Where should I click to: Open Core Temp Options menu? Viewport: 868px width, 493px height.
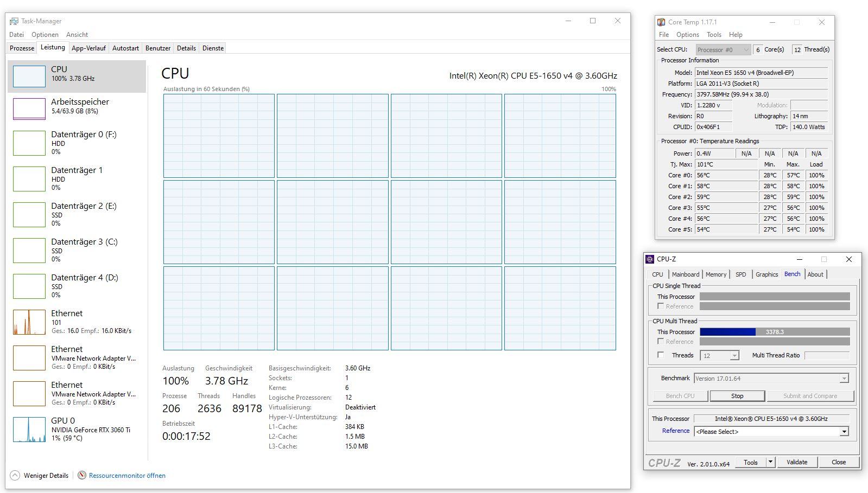(688, 35)
